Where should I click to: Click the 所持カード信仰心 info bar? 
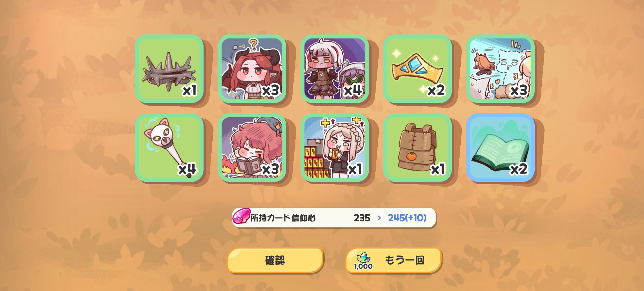tap(334, 217)
